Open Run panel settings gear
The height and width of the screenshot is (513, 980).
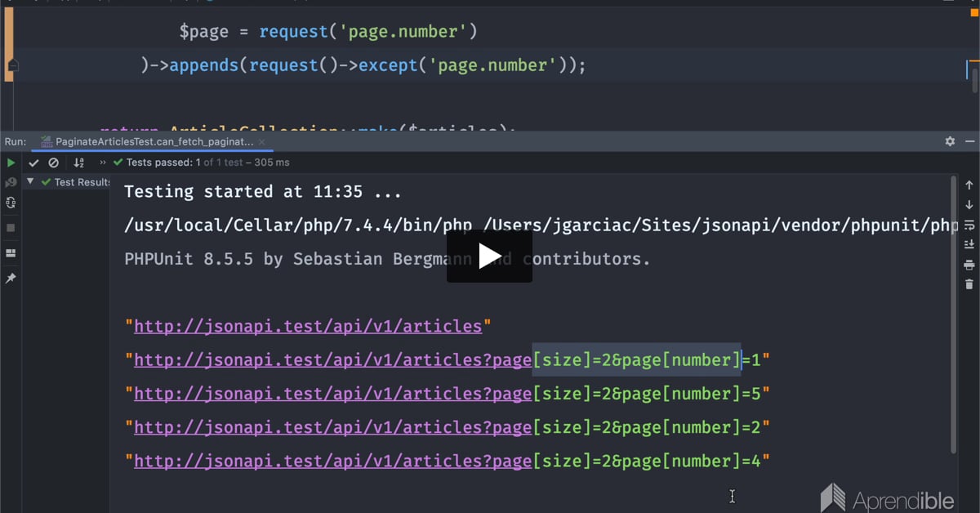(x=950, y=141)
